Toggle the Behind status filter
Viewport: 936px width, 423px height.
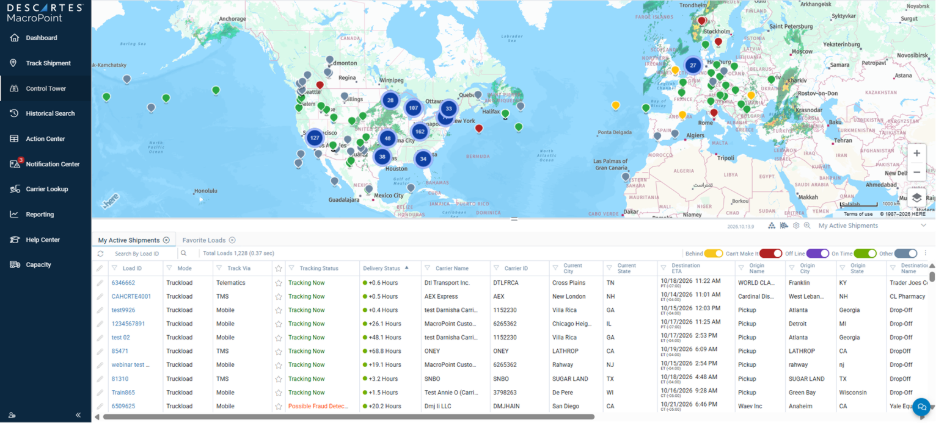(x=714, y=254)
